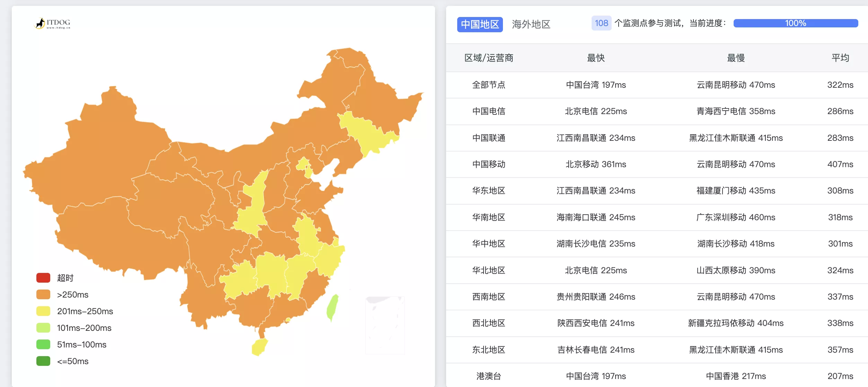Switch to the 海外地区 tab
The image size is (868, 387).
pyautogui.click(x=531, y=24)
